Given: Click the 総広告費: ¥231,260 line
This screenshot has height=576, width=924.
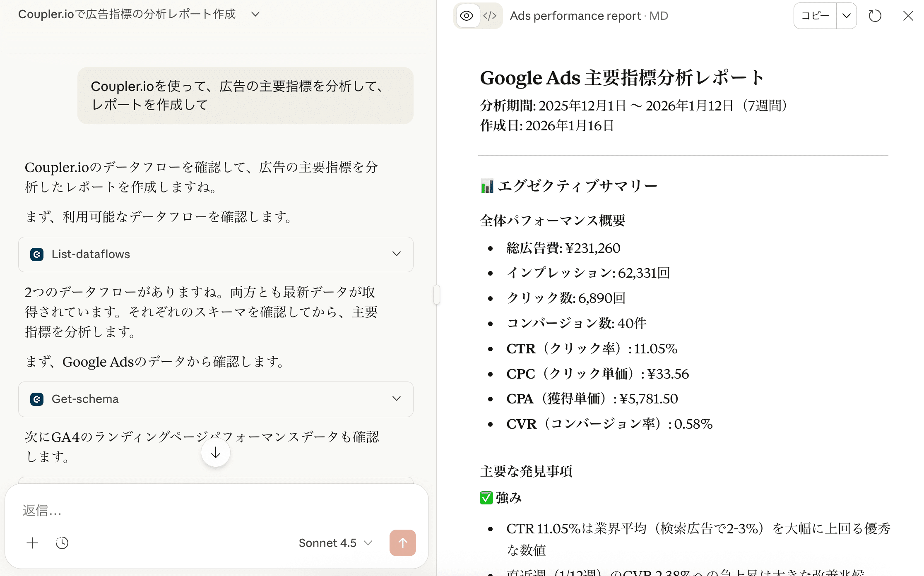Looking at the screenshot, I should 563,248.
